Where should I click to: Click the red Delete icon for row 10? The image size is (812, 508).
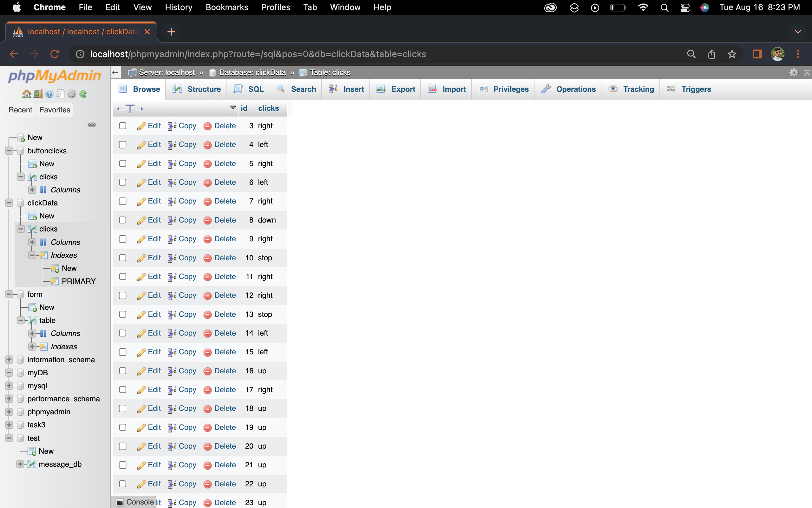click(x=208, y=258)
